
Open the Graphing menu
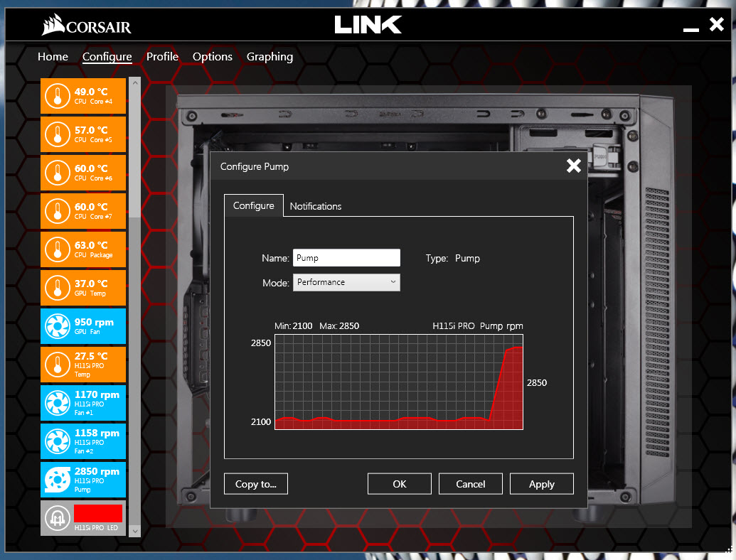[x=270, y=57]
